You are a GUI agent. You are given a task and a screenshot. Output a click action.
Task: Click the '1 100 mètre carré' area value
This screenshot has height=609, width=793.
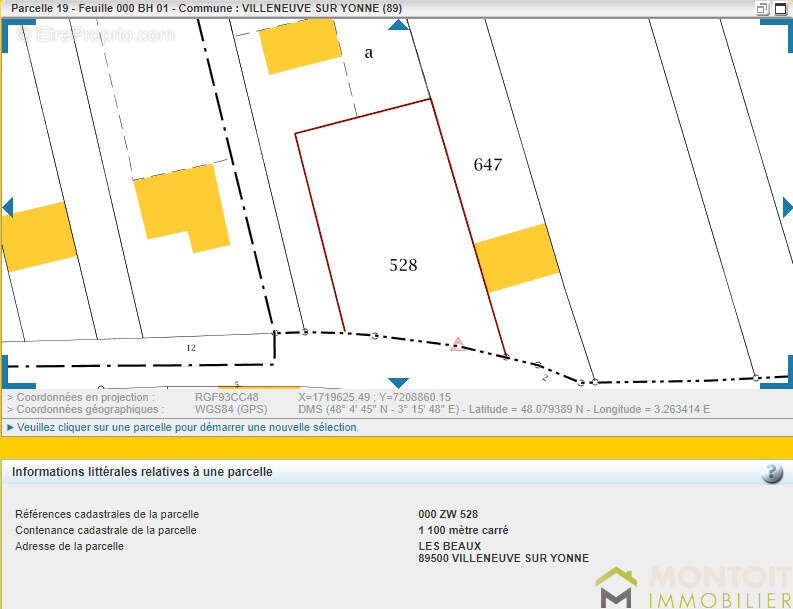[x=463, y=531]
